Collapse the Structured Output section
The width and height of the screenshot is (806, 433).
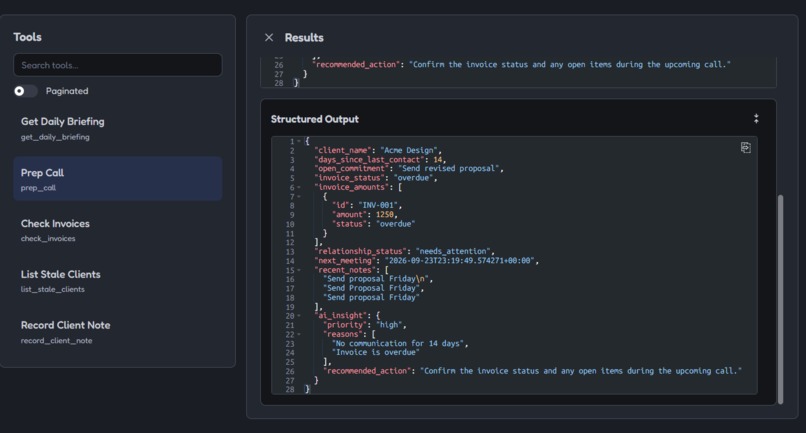pyautogui.click(x=756, y=119)
